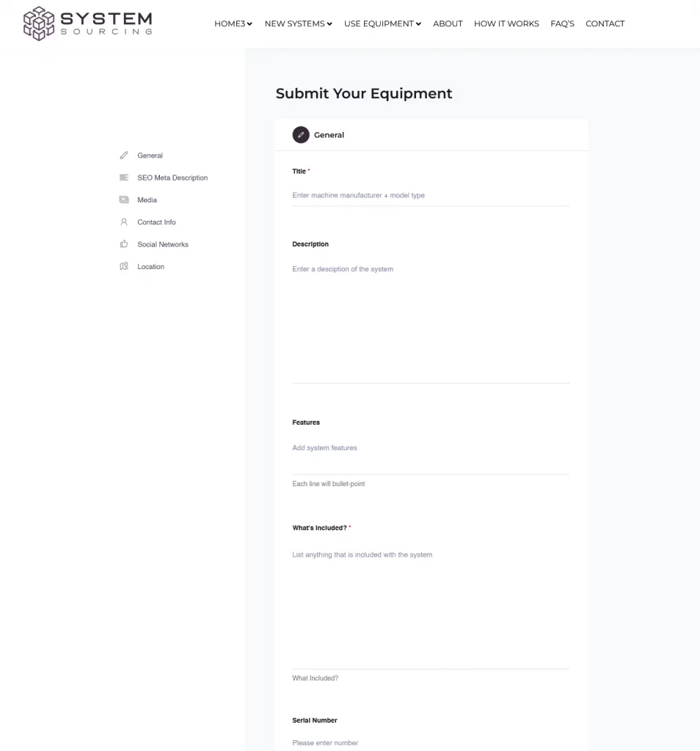Navigate to the CONTACT page
This screenshot has width=700, height=751.
[605, 23]
